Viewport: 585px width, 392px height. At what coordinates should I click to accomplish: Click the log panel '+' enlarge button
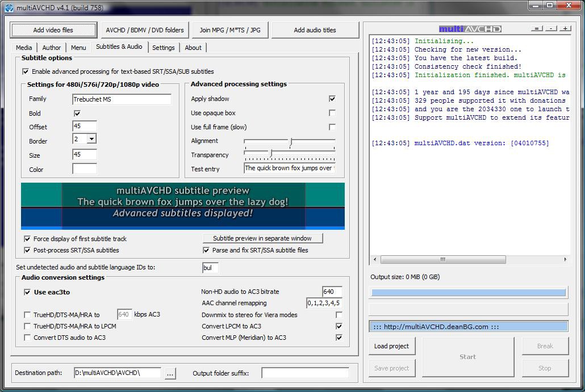coord(565,28)
